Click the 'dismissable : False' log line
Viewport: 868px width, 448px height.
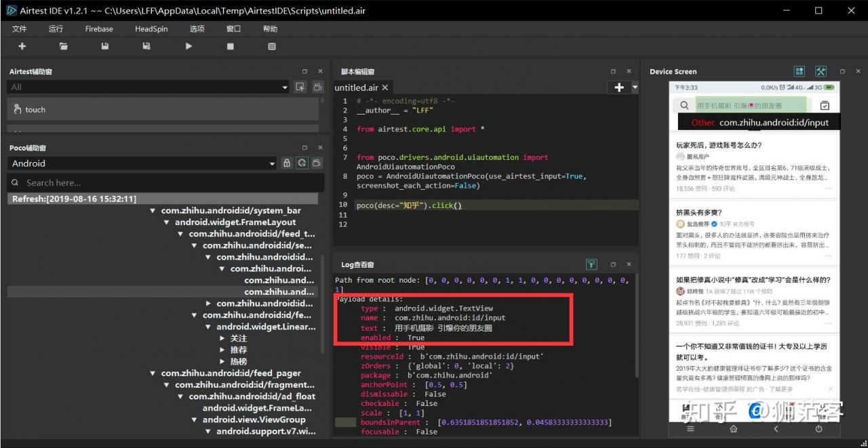(x=403, y=394)
